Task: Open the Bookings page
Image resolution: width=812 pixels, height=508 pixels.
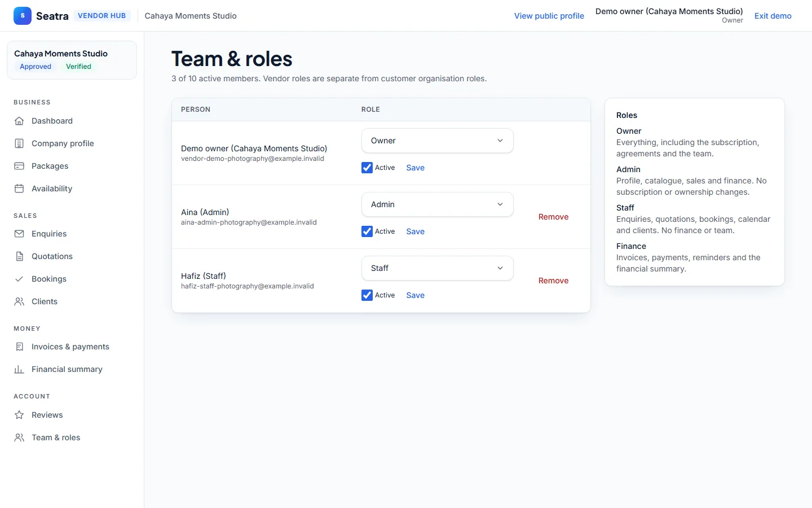Action: click(72, 279)
